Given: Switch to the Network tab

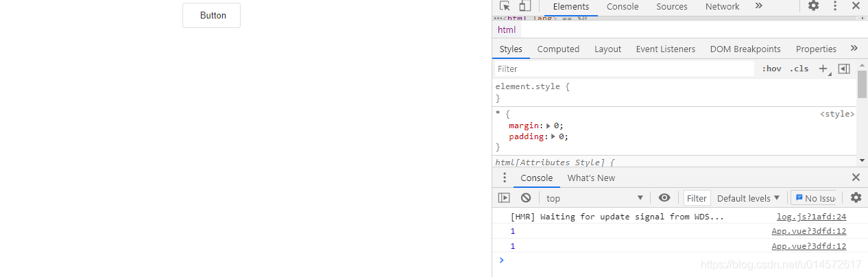Looking at the screenshot, I should pos(722,7).
